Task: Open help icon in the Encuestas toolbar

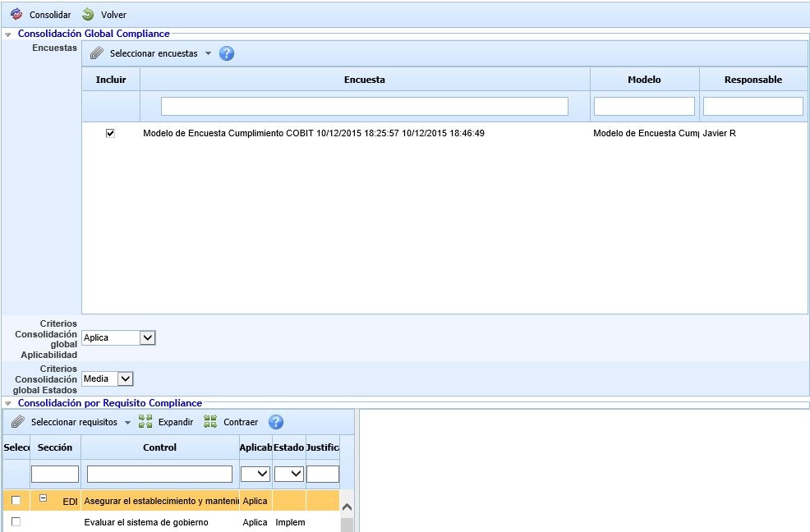Action: coord(227,53)
